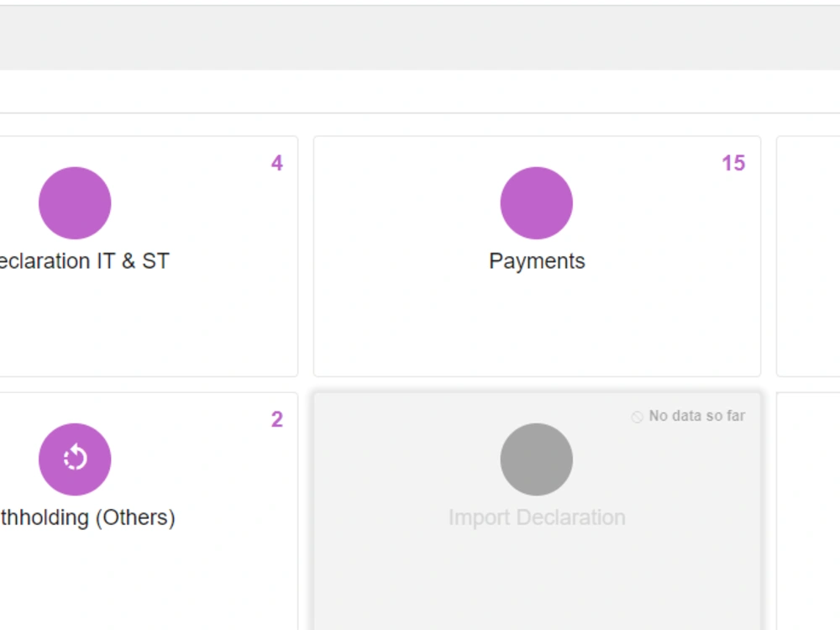Screen dimensions: 840x630
Task: Click the no-data symbol on Import Declaration
Action: click(x=637, y=417)
